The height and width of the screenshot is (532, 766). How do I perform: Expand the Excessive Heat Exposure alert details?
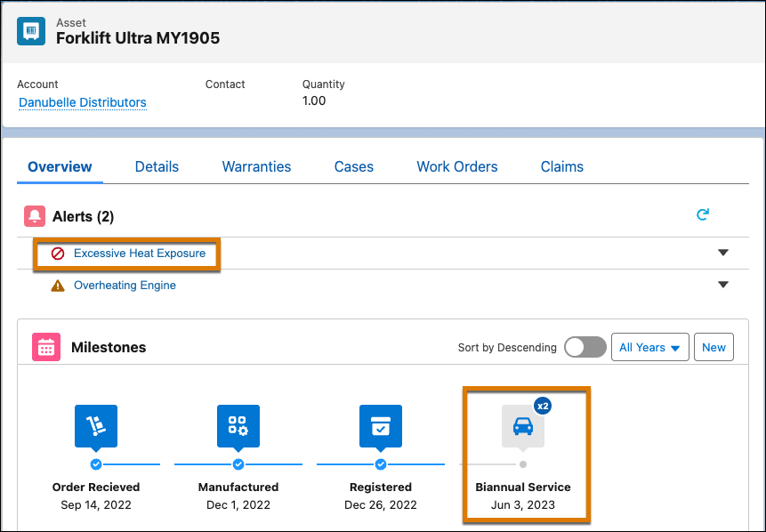coord(722,253)
